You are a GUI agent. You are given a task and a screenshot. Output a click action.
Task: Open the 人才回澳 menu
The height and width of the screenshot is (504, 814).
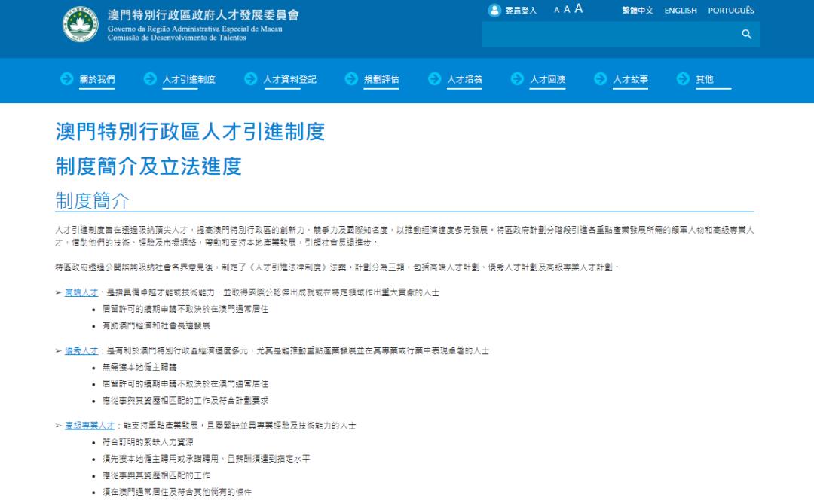point(548,79)
